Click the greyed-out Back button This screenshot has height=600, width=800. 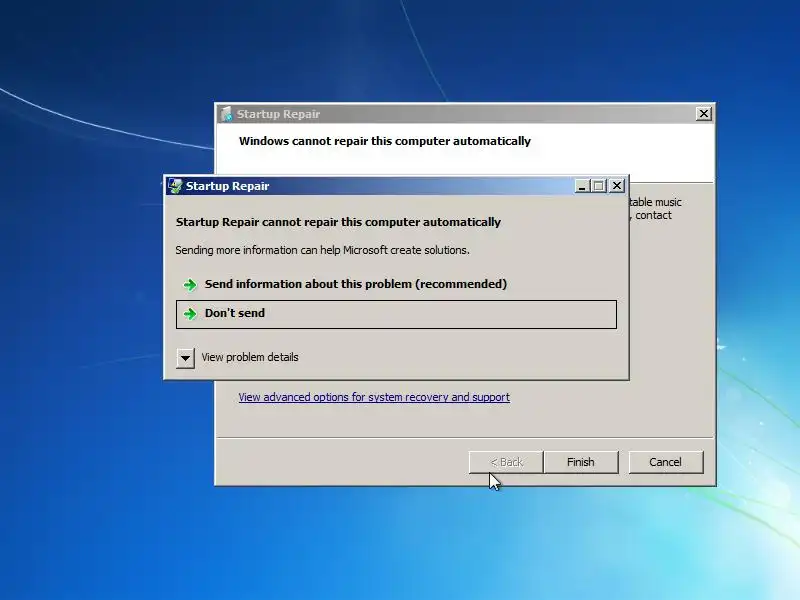tap(506, 462)
